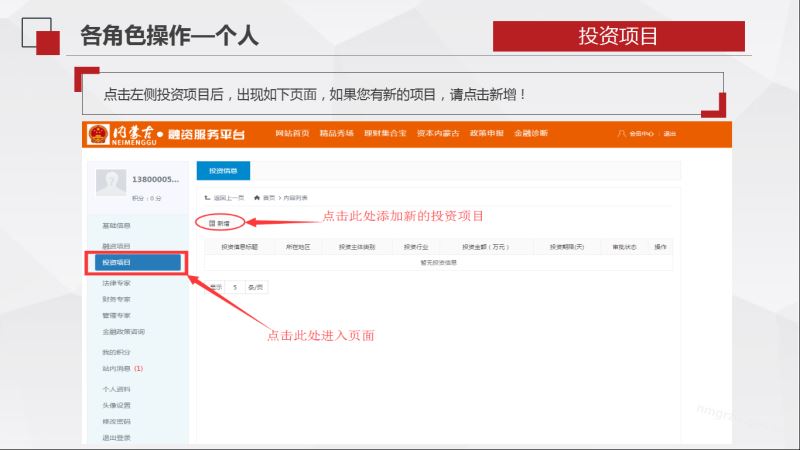Open 站内消息 with unread count
The image size is (800, 450).
[122, 368]
